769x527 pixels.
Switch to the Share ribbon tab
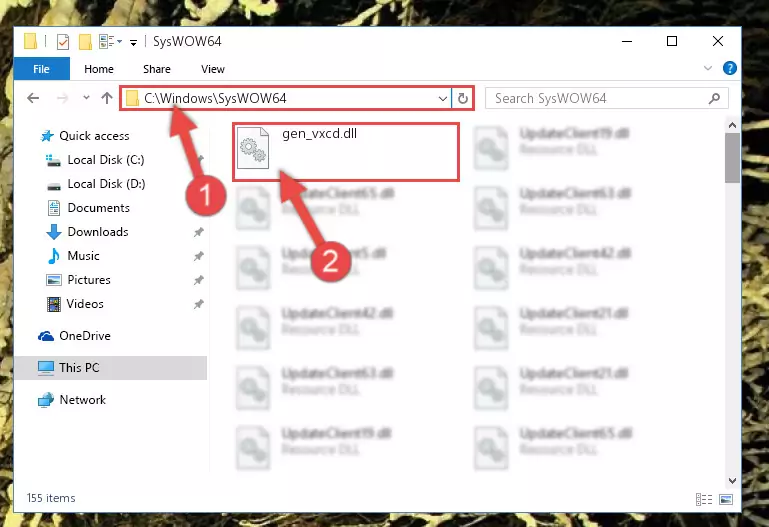coord(157,69)
